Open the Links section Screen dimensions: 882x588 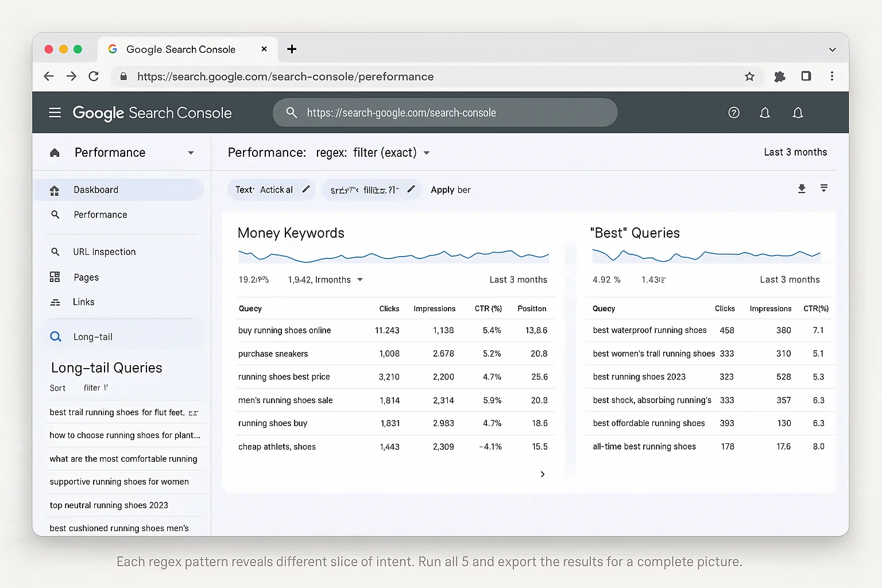84,301
